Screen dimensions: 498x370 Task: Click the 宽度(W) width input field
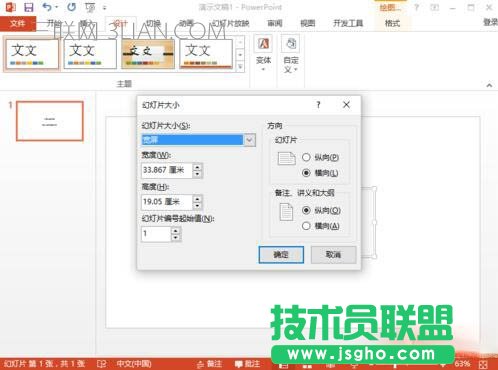pos(167,170)
